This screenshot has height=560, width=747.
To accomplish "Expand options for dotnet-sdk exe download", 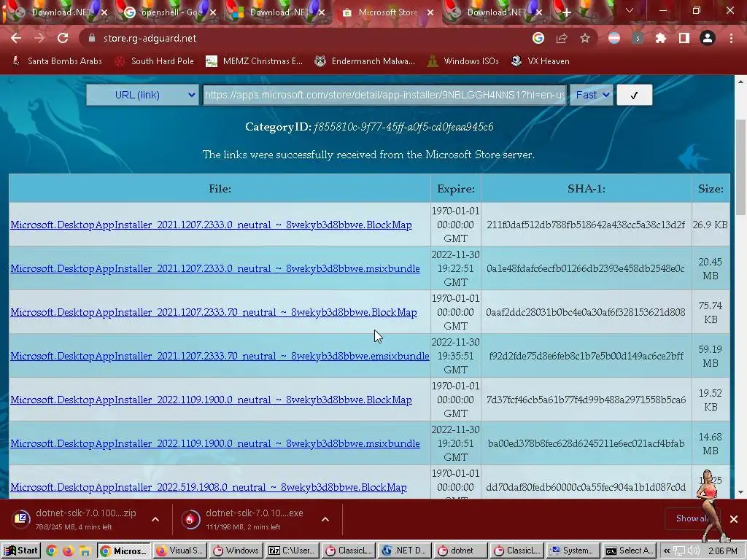I will point(325,519).
